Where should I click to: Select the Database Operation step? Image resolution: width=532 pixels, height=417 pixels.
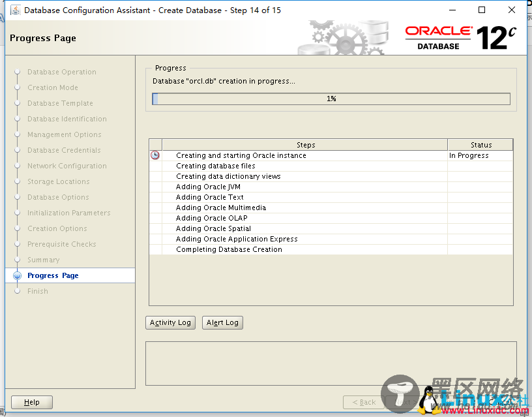pyautogui.click(x=62, y=72)
